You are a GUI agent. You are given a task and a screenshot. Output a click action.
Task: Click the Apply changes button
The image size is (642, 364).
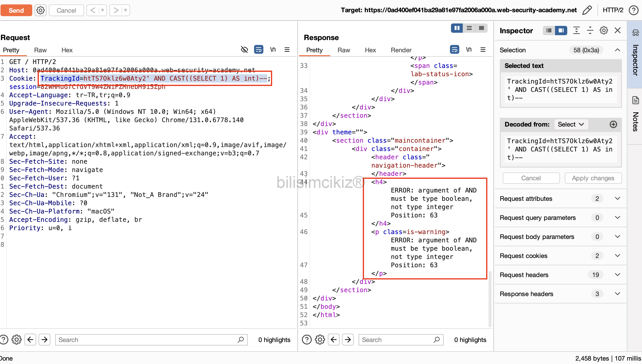(593, 178)
